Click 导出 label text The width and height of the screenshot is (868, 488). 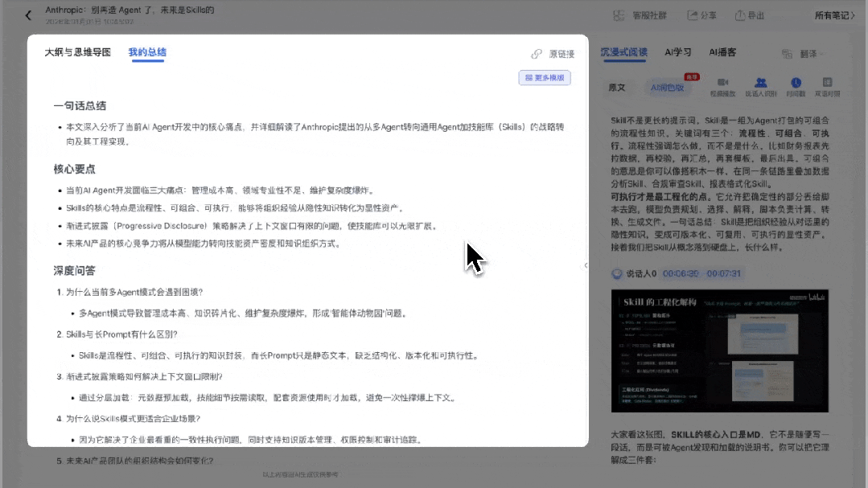(756, 15)
